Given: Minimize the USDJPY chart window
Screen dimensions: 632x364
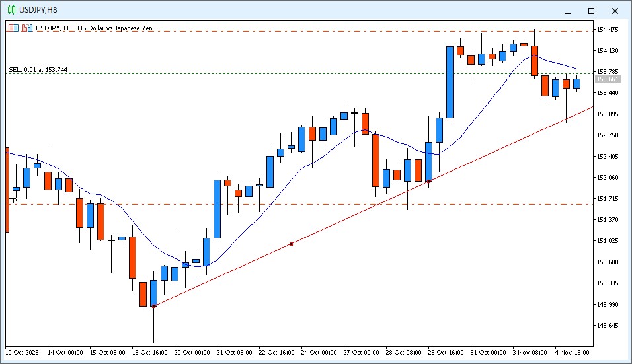Looking at the screenshot, I should pyautogui.click(x=567, y=11).
